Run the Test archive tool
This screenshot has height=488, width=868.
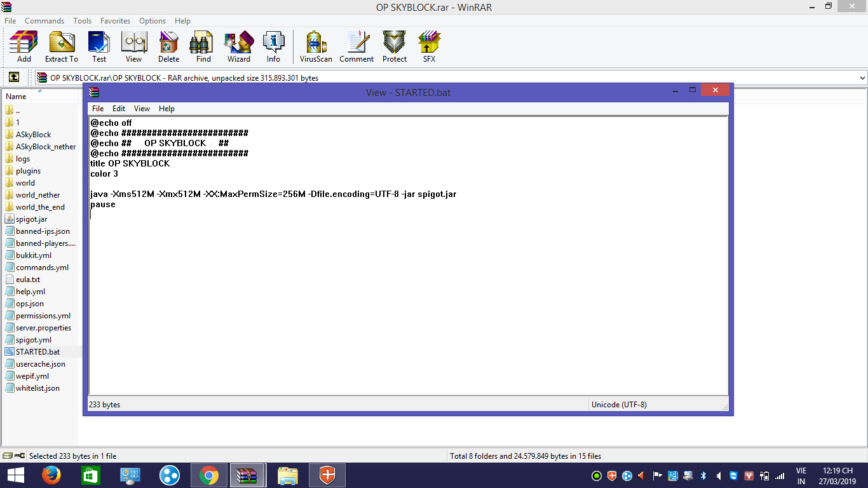99,47
